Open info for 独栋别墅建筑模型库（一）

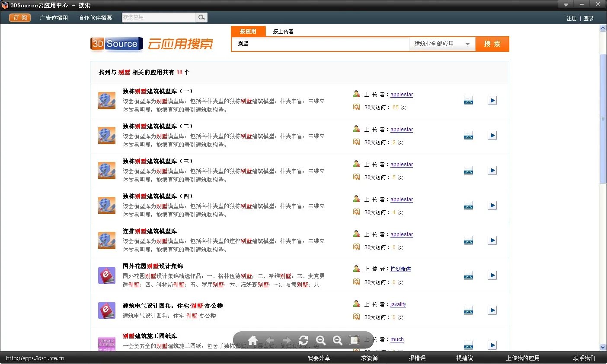pyautogui.click(x=468, y=100)
